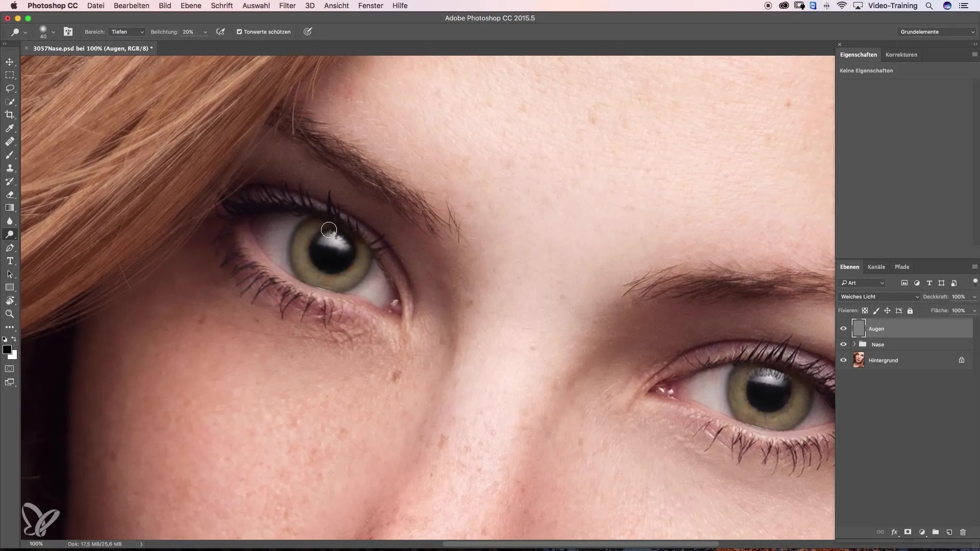Select the Dodge tool in toolbar
The image size is (980, 551).
10,235
